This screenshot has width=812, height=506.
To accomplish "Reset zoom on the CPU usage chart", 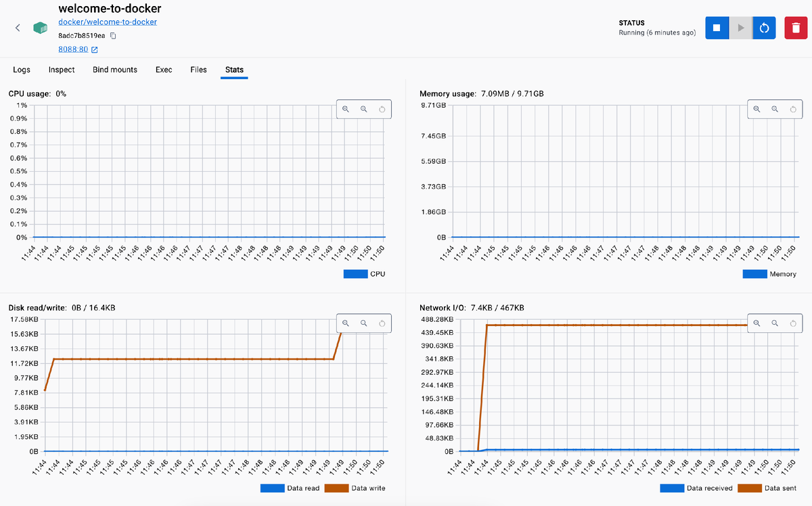I will pyautogui.click(x=382, y=110).
